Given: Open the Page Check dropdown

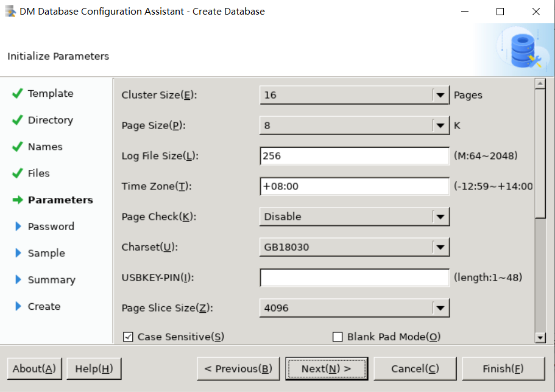Looking at the screenshot, I should point(440,217).
